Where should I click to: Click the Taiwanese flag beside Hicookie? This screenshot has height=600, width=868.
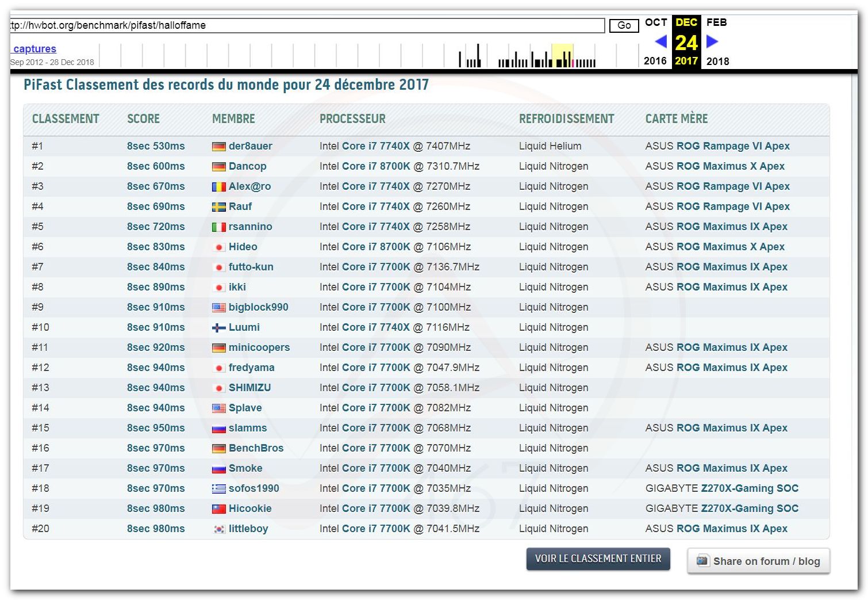219,509
